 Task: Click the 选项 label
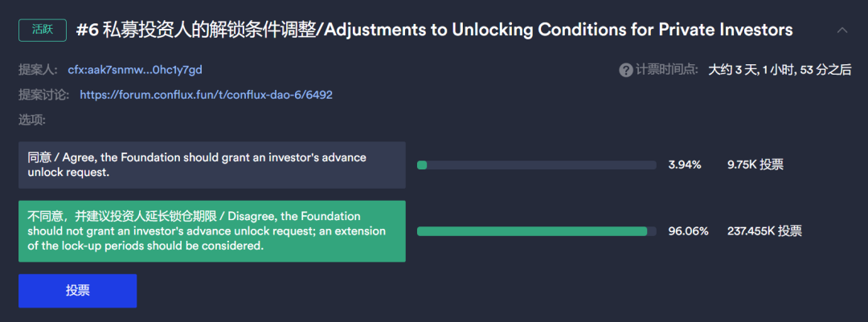pyautogui.click(x=32, y=120)
